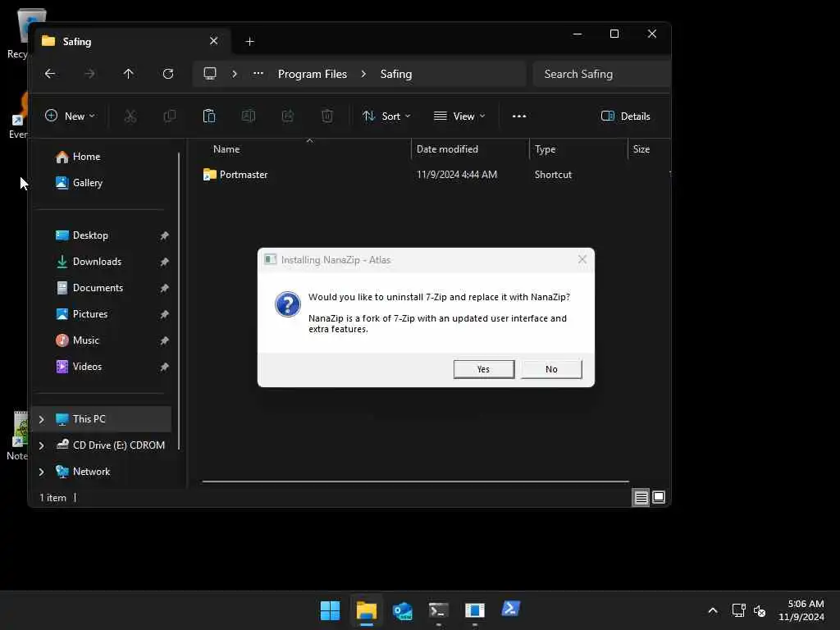Click the Delete trash icon
Image resolution: width=840 pixels, height=630 pixels.
pos(326,116)
